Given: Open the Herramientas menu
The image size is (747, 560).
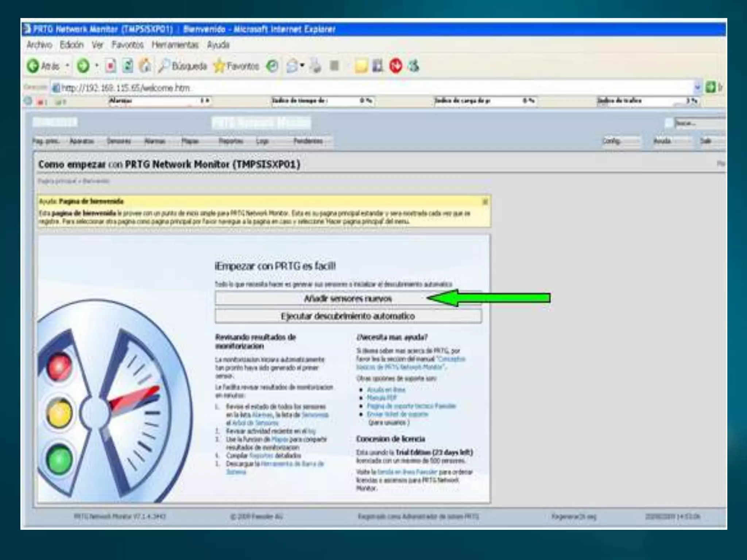Looking at the screenshot, I should (175, 45).
